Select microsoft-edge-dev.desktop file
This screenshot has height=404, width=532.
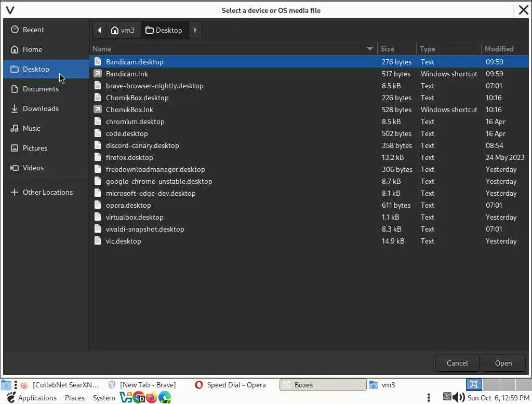coord(310,193)
